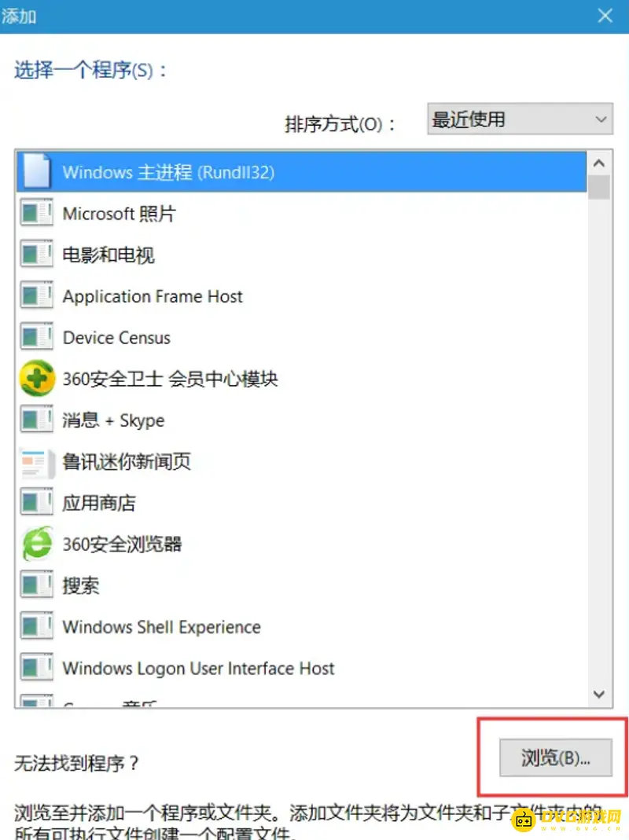Click the 浏览(B)... button
This screenshot has width=629, height=840.
(556, 757)
